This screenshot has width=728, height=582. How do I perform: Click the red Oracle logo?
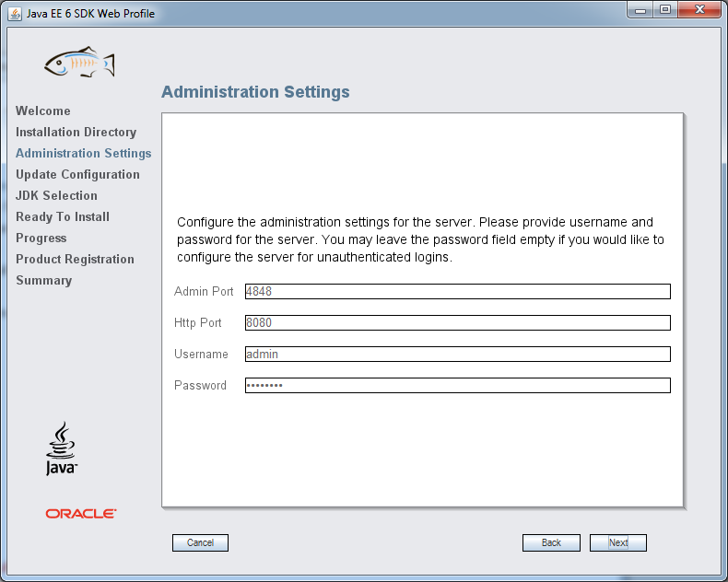[81, 513]
